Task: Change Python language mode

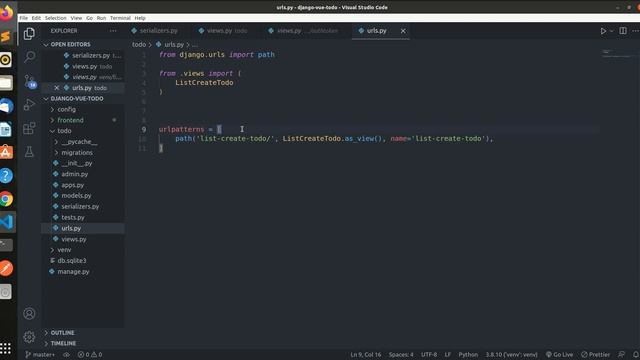Action: [468, 355]
